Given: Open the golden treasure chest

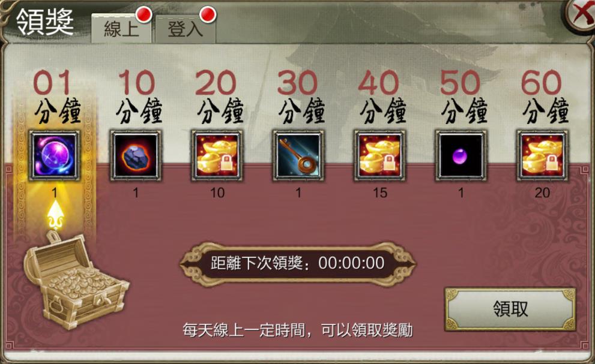Looking at the screenshot, I should coord(76,281).
